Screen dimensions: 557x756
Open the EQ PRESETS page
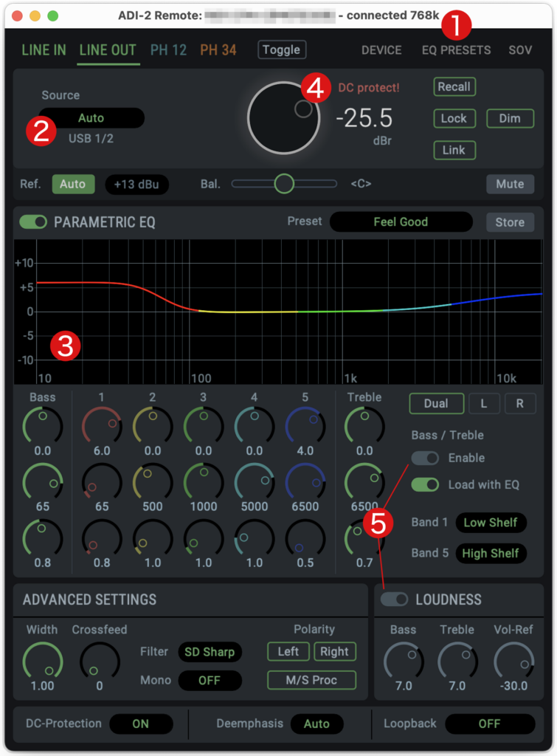(x=456, y=50)
